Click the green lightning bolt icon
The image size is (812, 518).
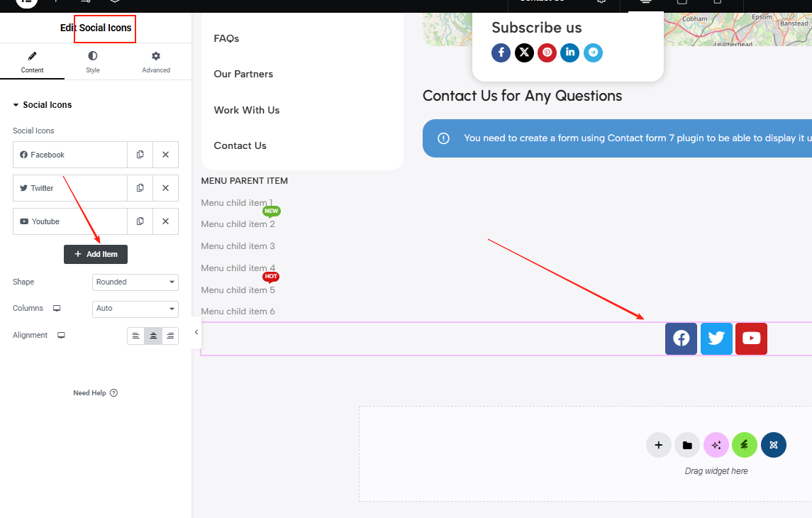tap(745, 445)
